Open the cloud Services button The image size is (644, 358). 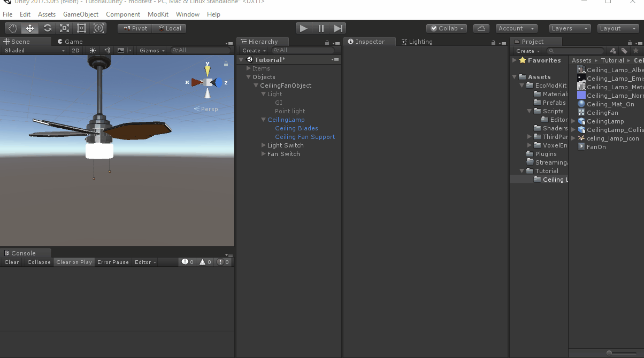pos(481,28)
